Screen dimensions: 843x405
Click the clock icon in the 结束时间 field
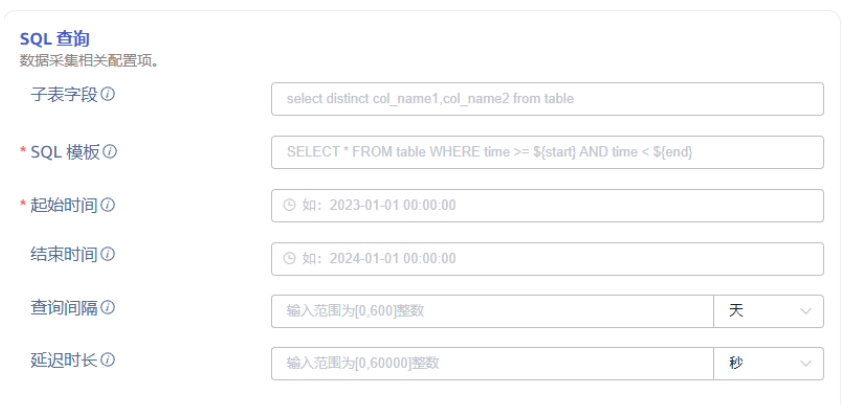click(290, 258)
